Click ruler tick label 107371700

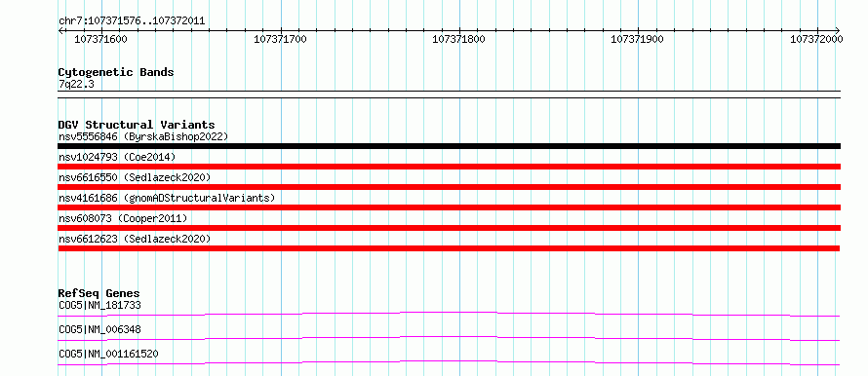pyautogui.click(x=280, y=39)
